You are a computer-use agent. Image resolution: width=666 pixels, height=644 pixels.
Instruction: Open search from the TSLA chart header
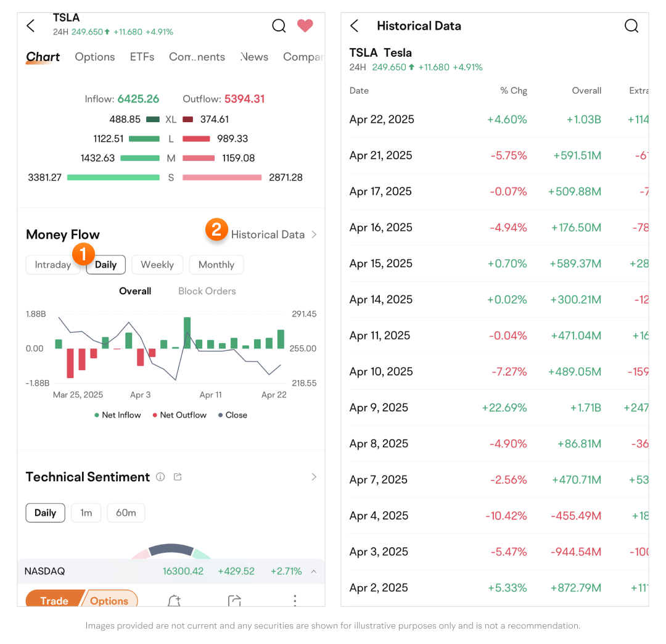pos(279,26)
